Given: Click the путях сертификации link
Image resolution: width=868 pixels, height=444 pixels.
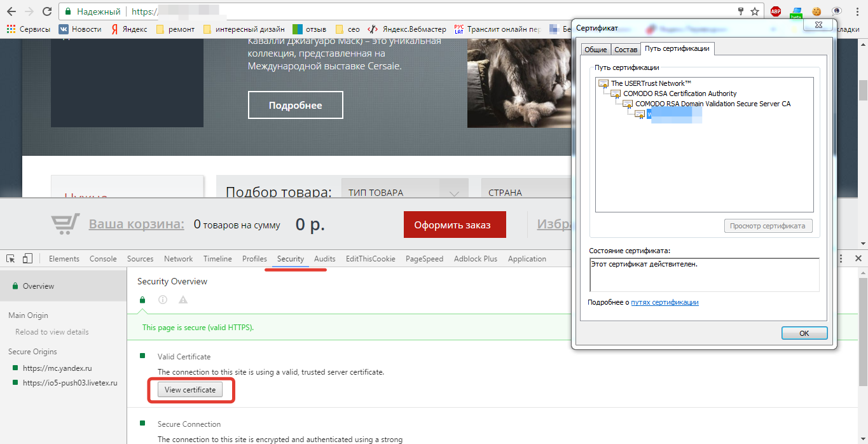Looking at the screenshot, I should [x=665, y=302].
